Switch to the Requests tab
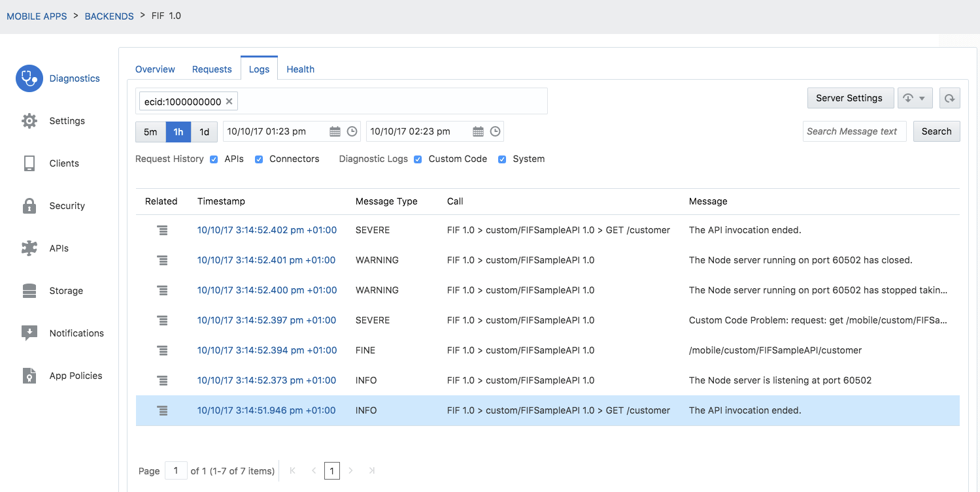980x492 pixels. point(212,69)
